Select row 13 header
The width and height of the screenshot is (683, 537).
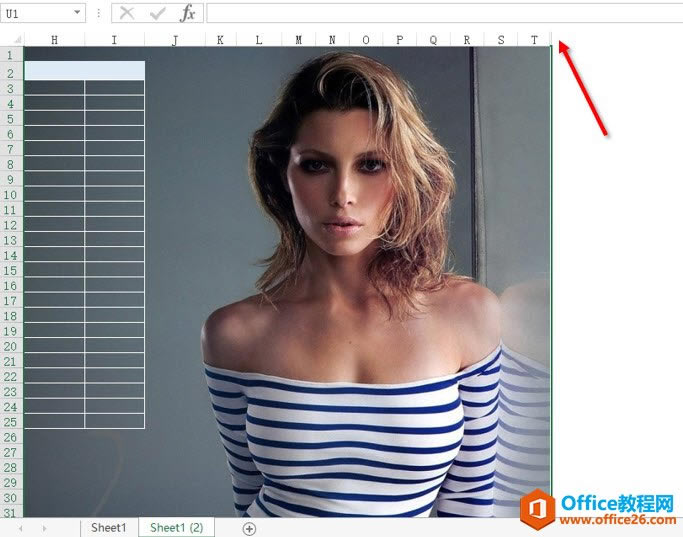pos(11,240)
